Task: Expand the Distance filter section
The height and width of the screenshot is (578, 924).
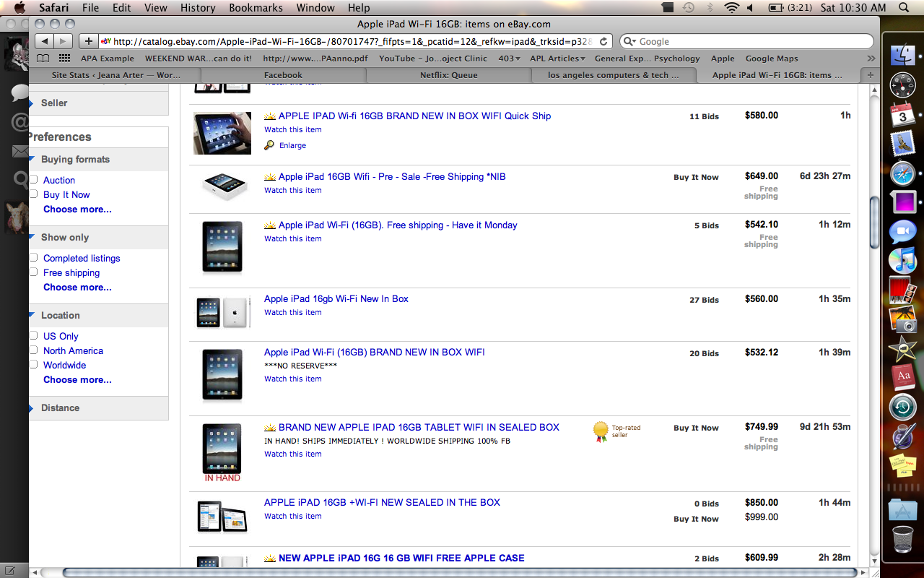Action: (32, 408)
